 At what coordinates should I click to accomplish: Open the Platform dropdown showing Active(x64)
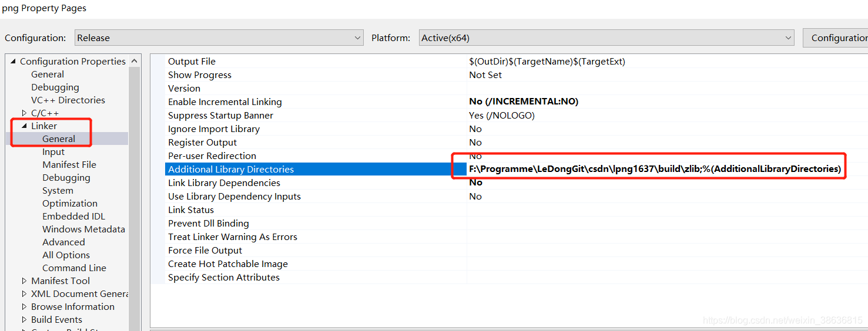coord(606,38)
